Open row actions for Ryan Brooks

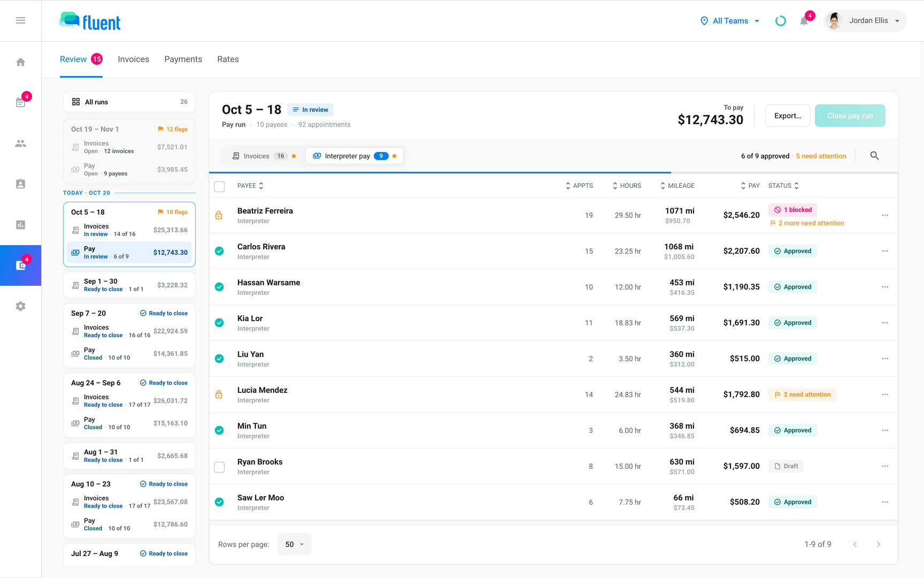coord(885,466)
